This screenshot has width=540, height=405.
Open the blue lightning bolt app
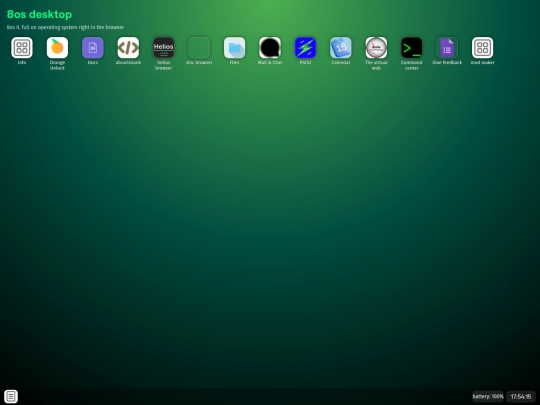click(305, 48)
